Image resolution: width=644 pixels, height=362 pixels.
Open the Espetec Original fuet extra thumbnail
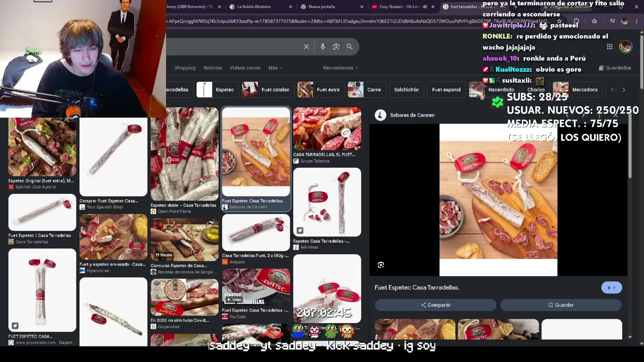42,147
